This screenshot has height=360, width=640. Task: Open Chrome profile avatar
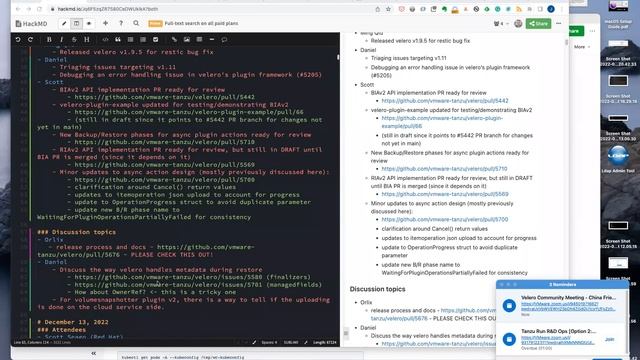coord(551,9)
